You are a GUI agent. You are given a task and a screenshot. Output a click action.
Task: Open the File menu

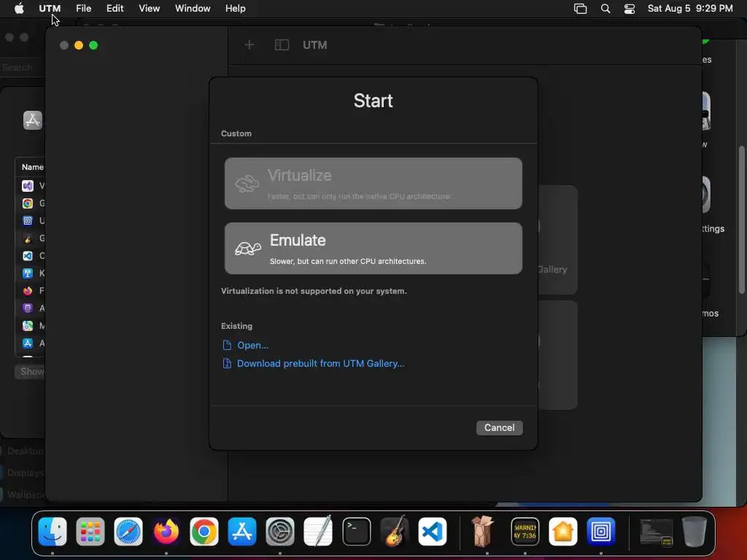83,9
